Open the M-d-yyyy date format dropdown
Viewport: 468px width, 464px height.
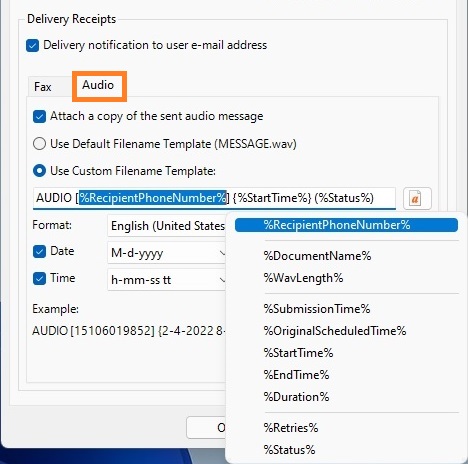tap(167, 253)
